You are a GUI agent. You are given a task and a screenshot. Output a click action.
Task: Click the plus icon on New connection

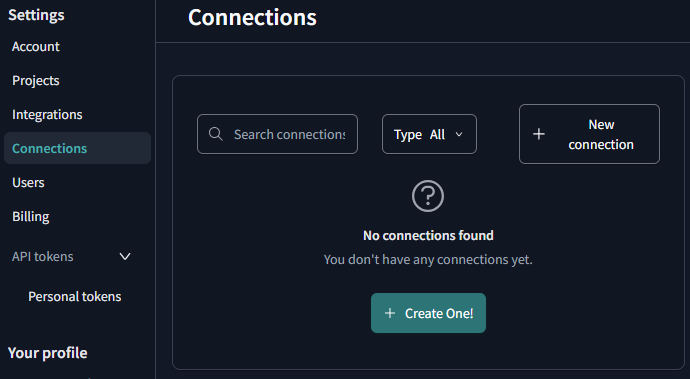pyautogui.click(x=539, y=134)
